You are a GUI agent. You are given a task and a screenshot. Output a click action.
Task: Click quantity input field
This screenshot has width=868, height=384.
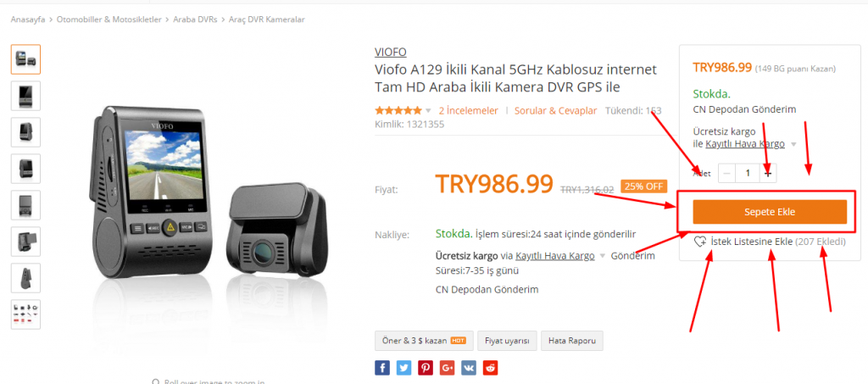[748, 173]
